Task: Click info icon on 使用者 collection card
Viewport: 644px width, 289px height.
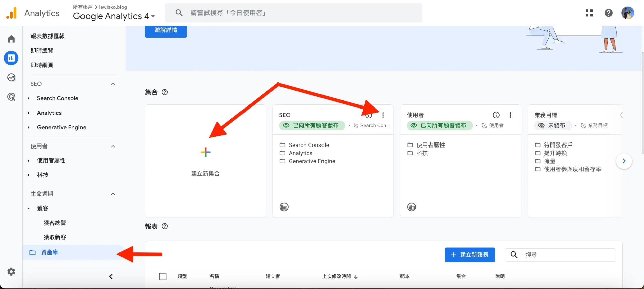Action: pyautogui.click(x=496, y=115)
